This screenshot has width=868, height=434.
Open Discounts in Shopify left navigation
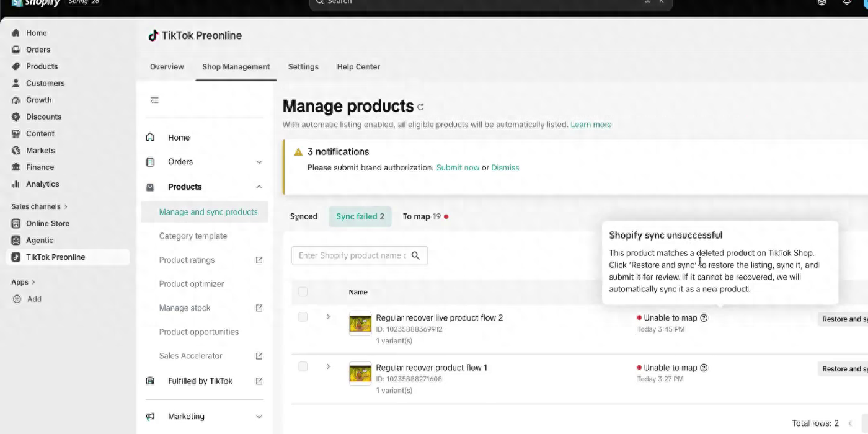[x=43, y=117]
